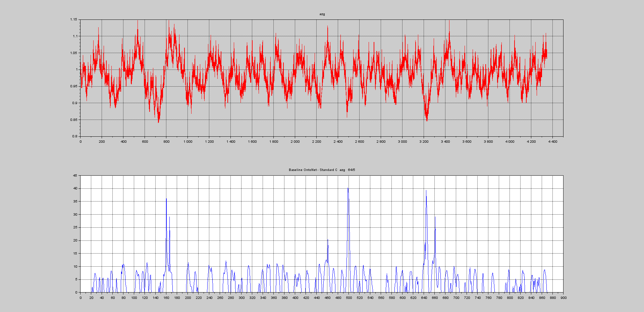Click the 45 label on lower y-axis
This screenshot has width=644, height=312.
pos(75,175)
